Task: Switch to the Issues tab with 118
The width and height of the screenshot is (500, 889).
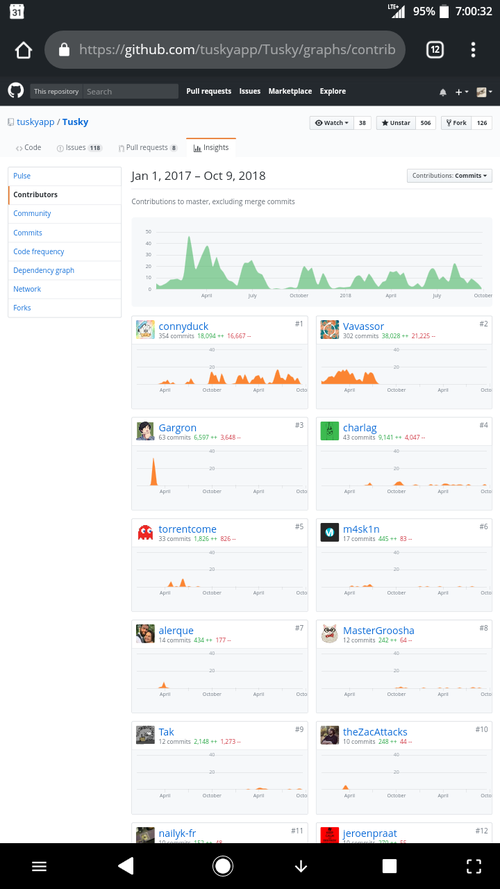Action: pyautogui.click(x=79, y=147)
